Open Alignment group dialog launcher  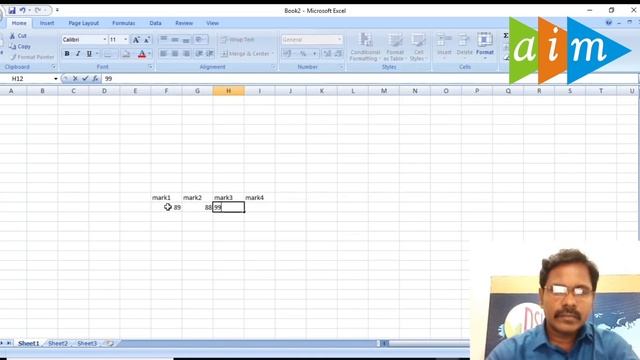[273, 67]
